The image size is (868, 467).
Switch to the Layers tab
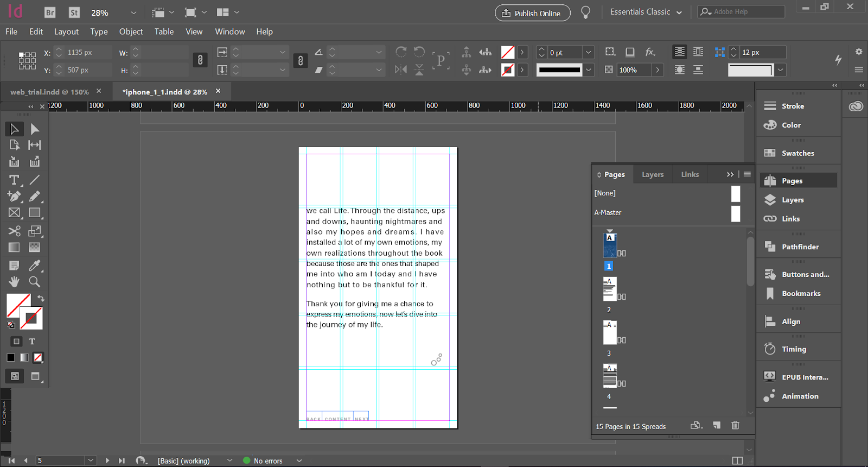click(x=652, y=174)
